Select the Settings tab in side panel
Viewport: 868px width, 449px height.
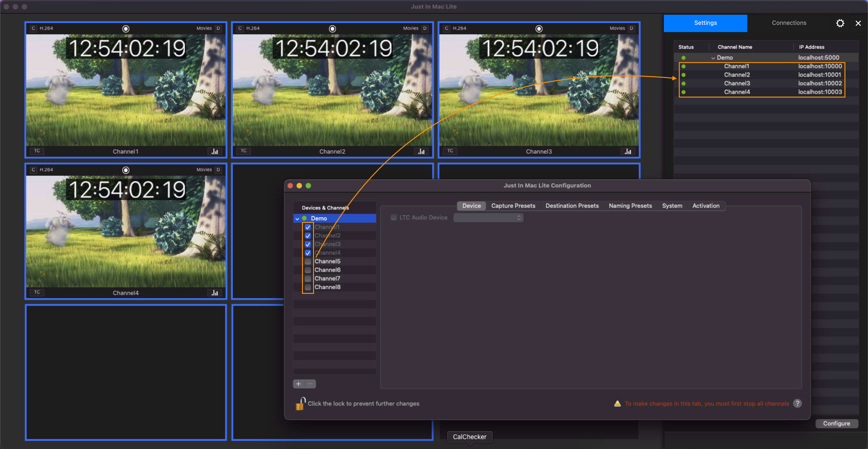click(x=705, y=23)
